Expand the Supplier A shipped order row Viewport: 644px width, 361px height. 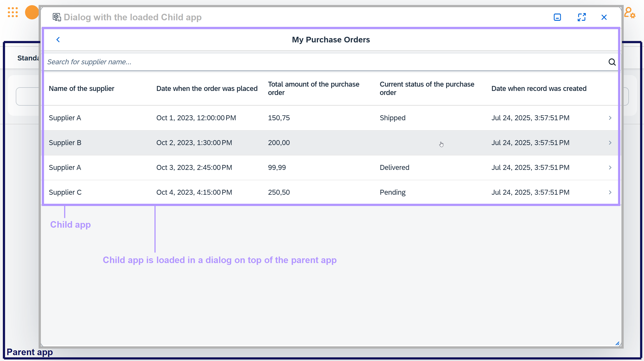[x=611, y=118]
